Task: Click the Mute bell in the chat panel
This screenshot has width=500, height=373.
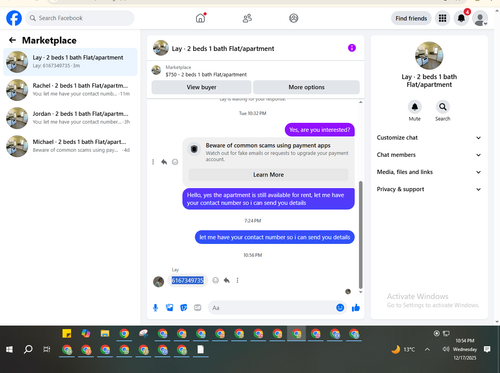Action: coord(415,107)
